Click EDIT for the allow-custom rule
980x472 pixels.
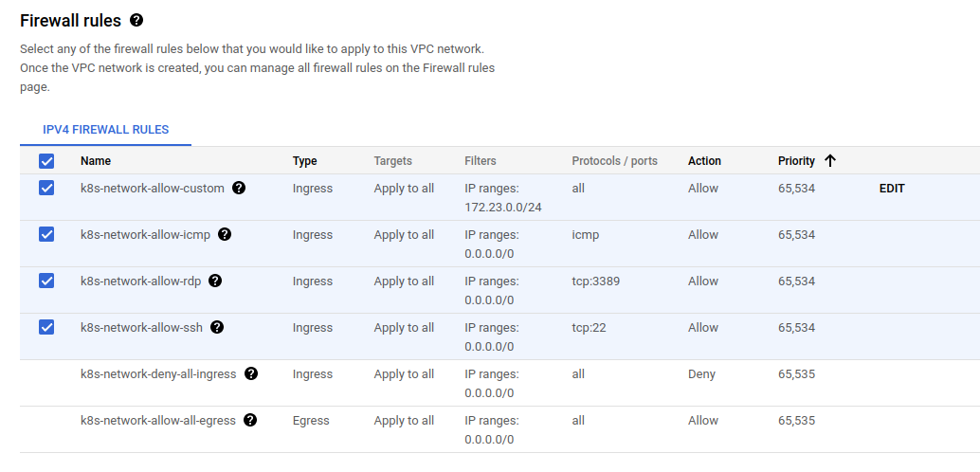pyautogui.click(x=892, y=189)
